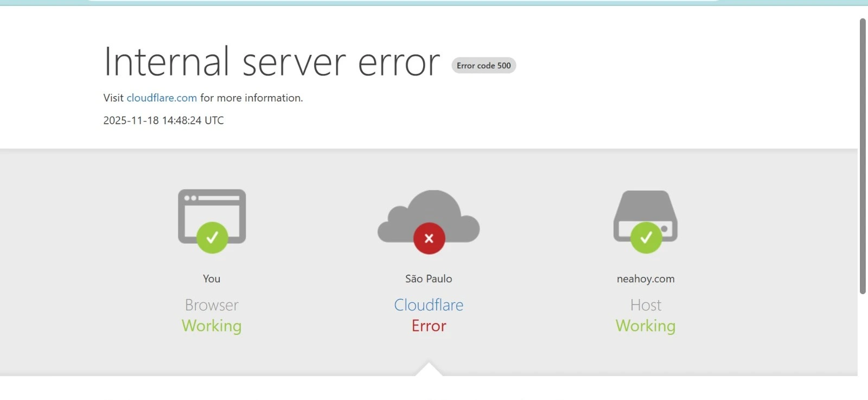Click the Error code 500 badge

(483, 66)
